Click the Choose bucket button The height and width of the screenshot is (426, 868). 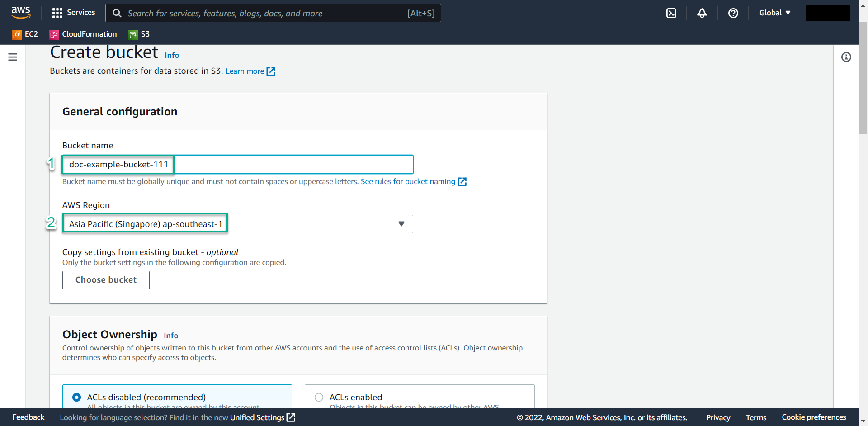(105, 280)
